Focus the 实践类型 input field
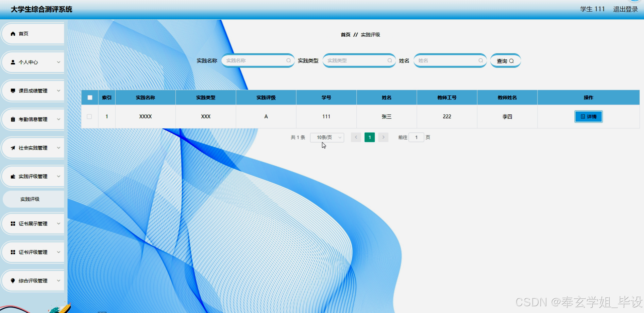644x313 pixels. coord(359,60)
